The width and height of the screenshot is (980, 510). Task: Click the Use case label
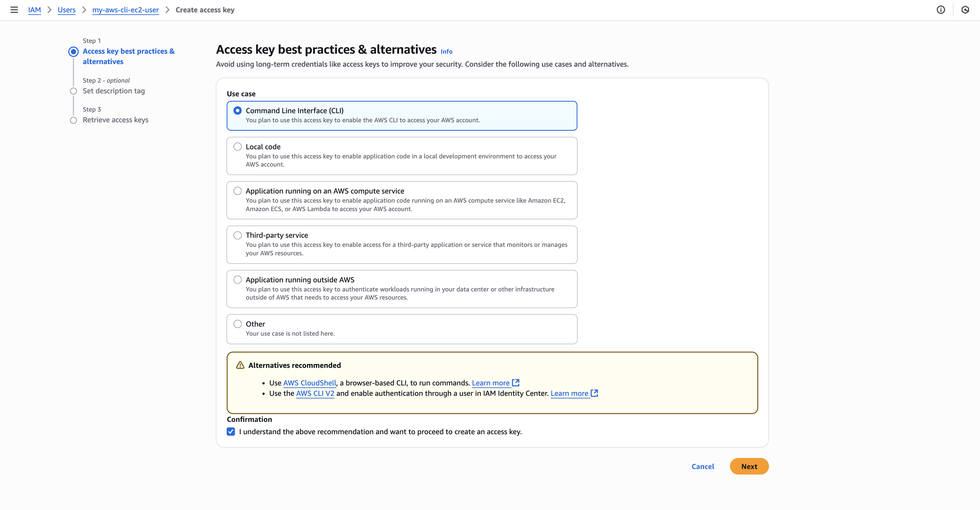coord(241,94)
